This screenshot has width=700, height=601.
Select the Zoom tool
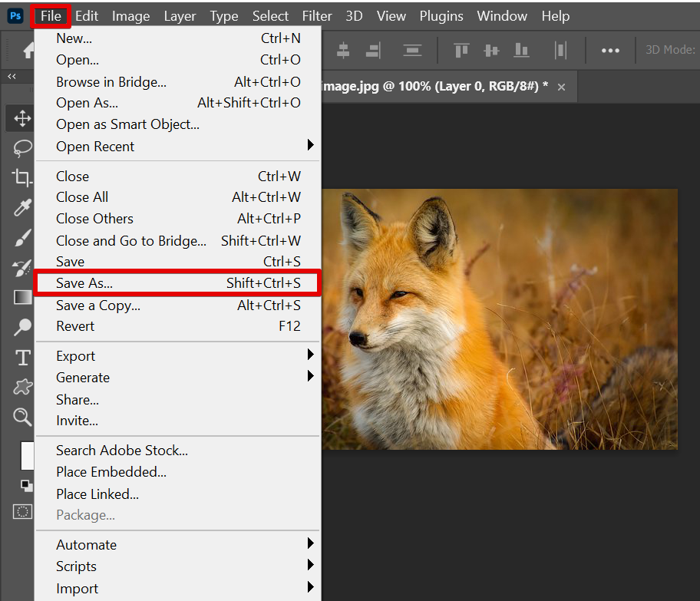tap(22, 417)
